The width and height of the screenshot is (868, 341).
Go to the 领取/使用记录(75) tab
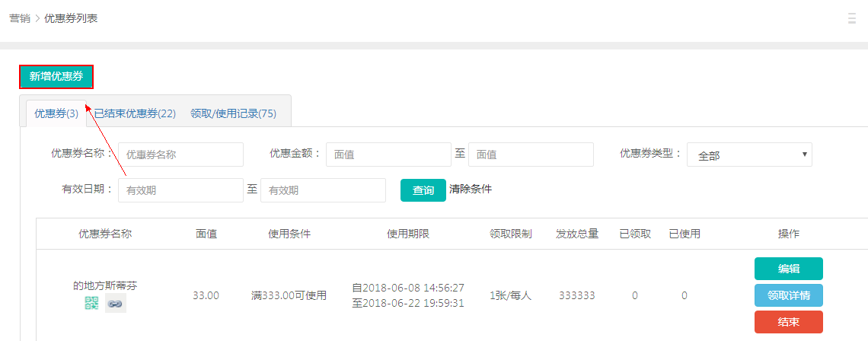[233, 113]
